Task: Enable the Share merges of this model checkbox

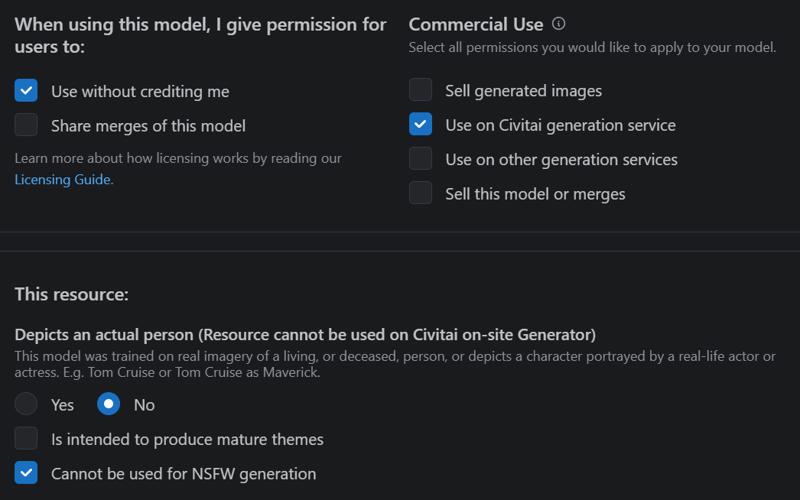Action: click(26, 125)
